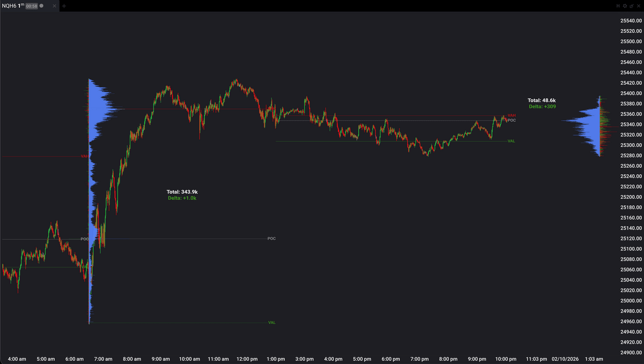Click the 00:58 candle countdown badge
The image size is (644, 364).
[x=32, y=6]
